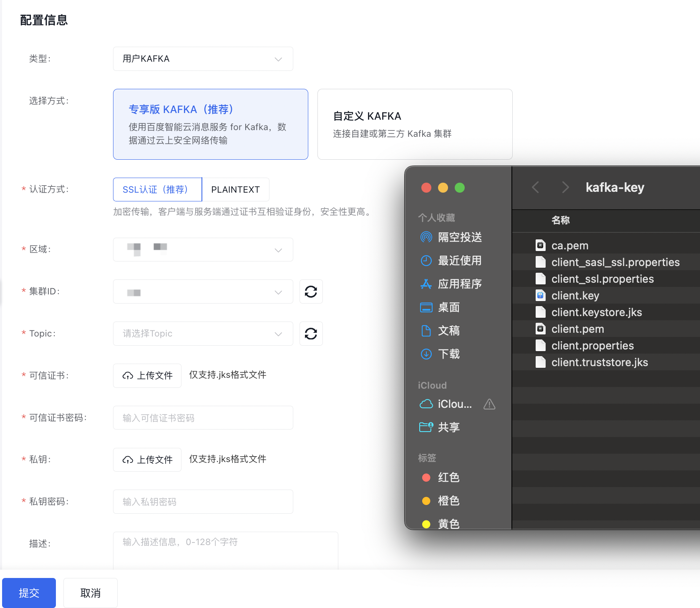This screenshot has width=700, height=608.
Task: Refresh the Topic list
Action: pos(311,334)
